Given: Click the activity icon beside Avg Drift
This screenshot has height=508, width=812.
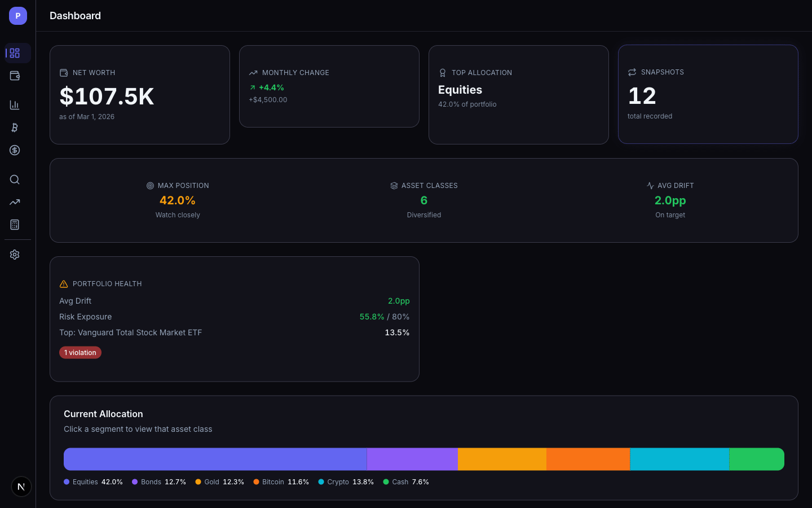Looking at the screenshot, I should [650, 186].
